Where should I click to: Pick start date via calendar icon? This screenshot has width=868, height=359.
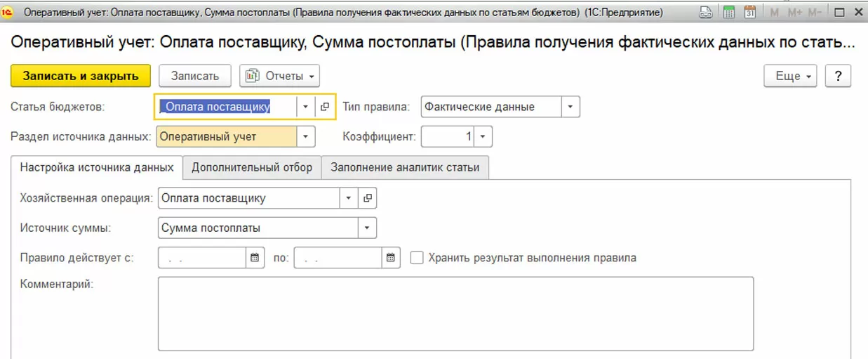click(255, 258)
